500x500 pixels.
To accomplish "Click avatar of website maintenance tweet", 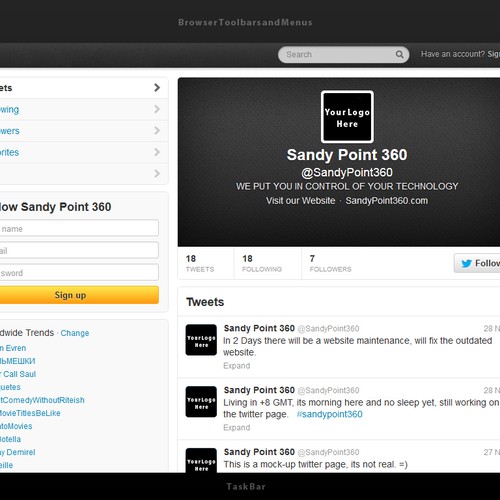I will coord(201,340).
